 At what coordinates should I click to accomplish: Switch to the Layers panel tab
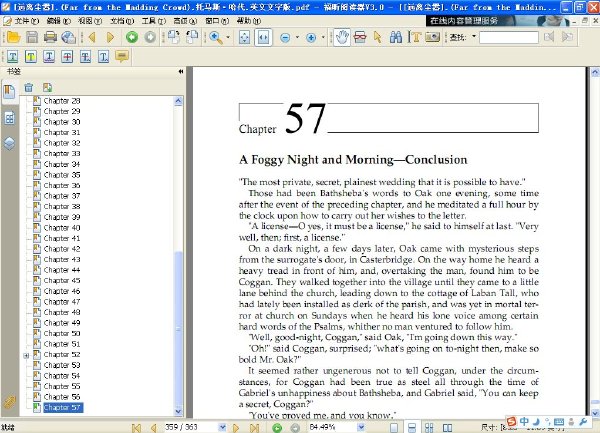coord(9,143)
